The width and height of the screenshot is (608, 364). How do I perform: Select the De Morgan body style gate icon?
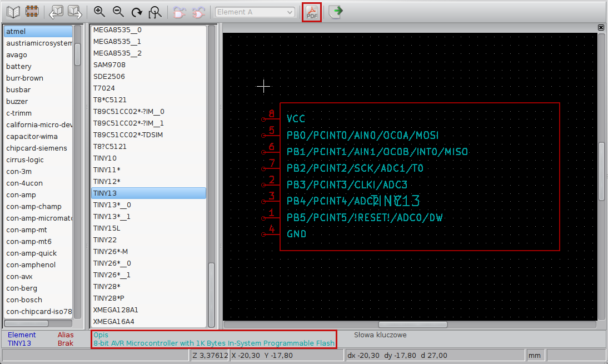click(198, 12)
